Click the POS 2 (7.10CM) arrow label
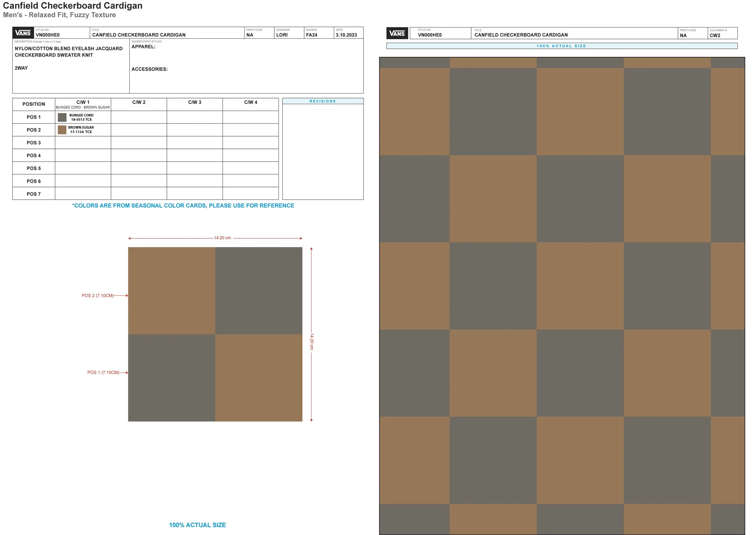The height and width of the screenshot is (535, 756). pos(97,296)
